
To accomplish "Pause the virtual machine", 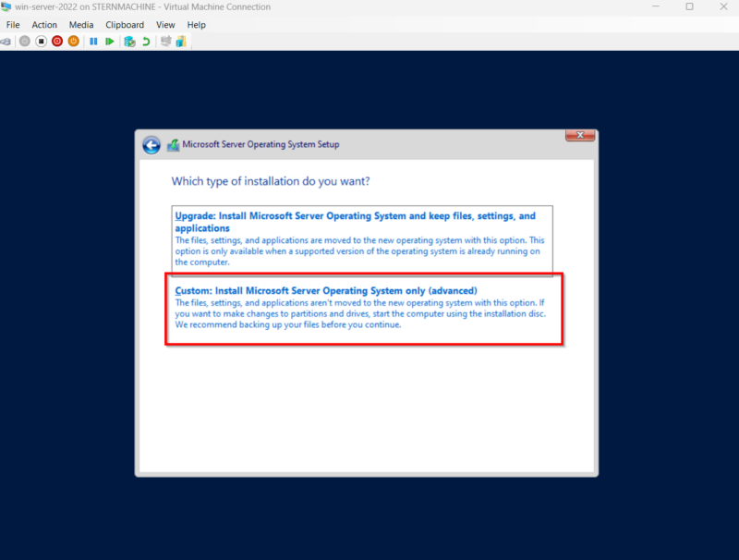I will click(x=93, y=42).
